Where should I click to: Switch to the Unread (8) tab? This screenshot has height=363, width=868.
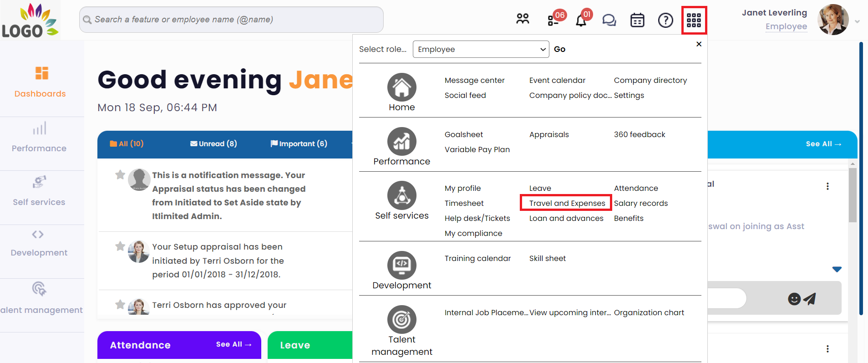213,144
